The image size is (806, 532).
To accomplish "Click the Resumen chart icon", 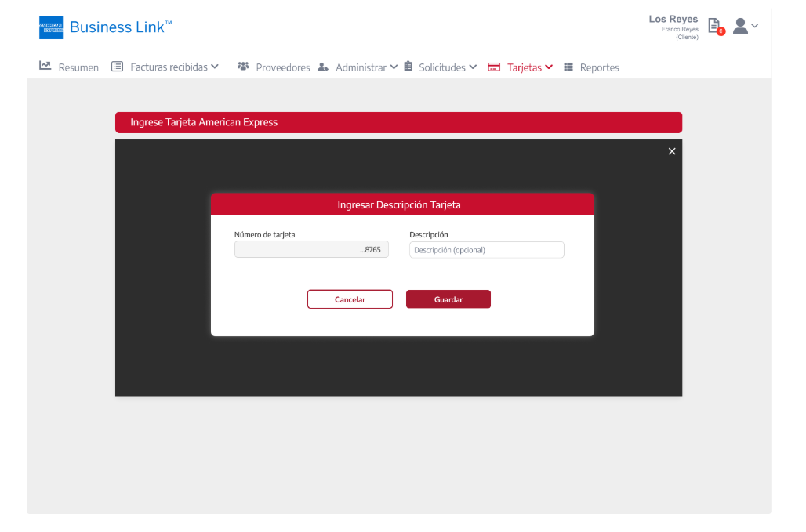I will point(45,67).
